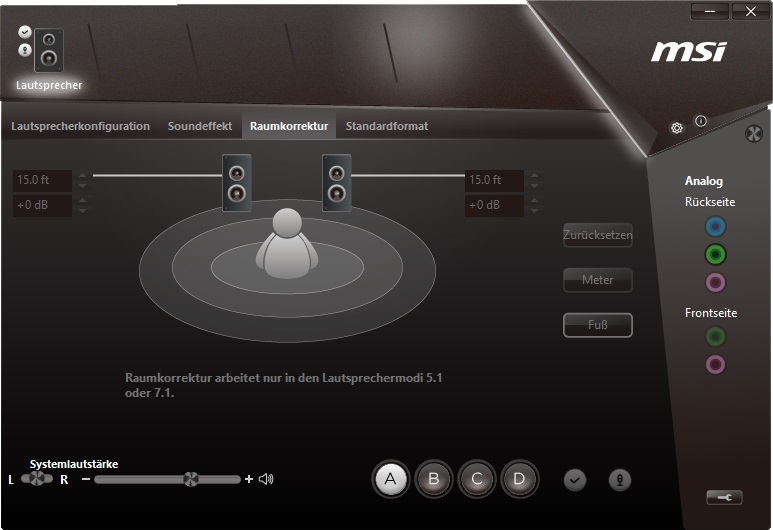Increase left speaker gain +0 dB
Screen dimensions: 773x530
pyautogui.click(x=82, y=200)
